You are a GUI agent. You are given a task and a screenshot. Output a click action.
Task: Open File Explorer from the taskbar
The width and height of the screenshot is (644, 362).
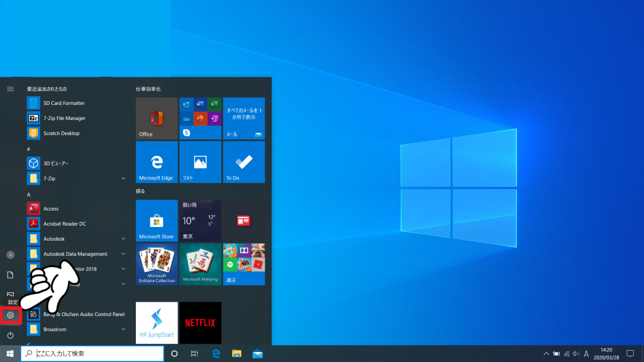[x=236, y=354]
